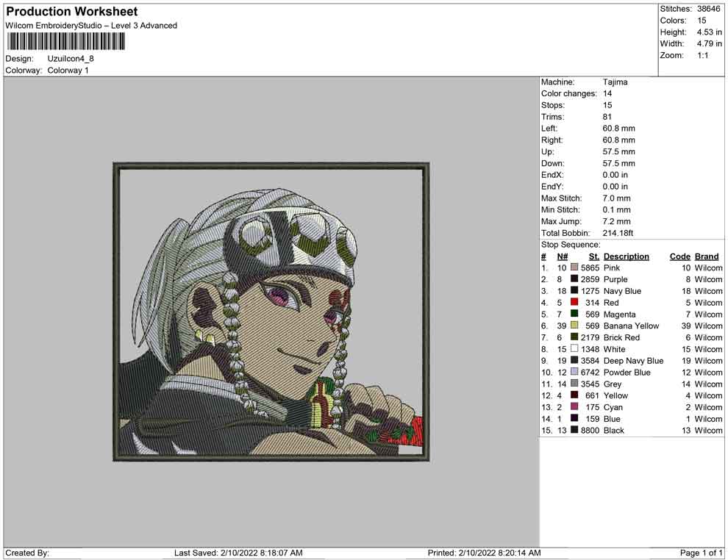The width and height of the screenshot is (728, 560).
Task: Click the Navy Blue color swatch in row 3
Action: tap(574, 290)
